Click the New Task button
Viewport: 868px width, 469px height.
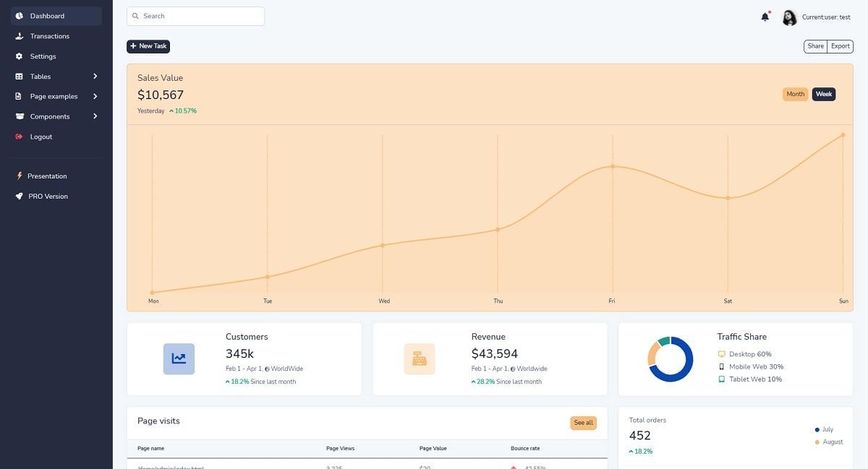tap(148, 46)
